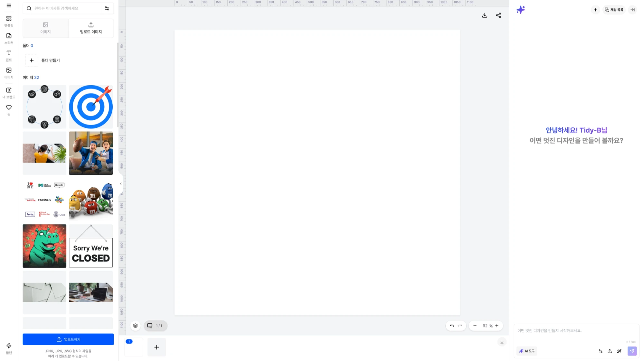Image resolution: width=644 pixels, height=361 pixels.
Task: Click the plus icon to create folder
Action: coord(32,60)
